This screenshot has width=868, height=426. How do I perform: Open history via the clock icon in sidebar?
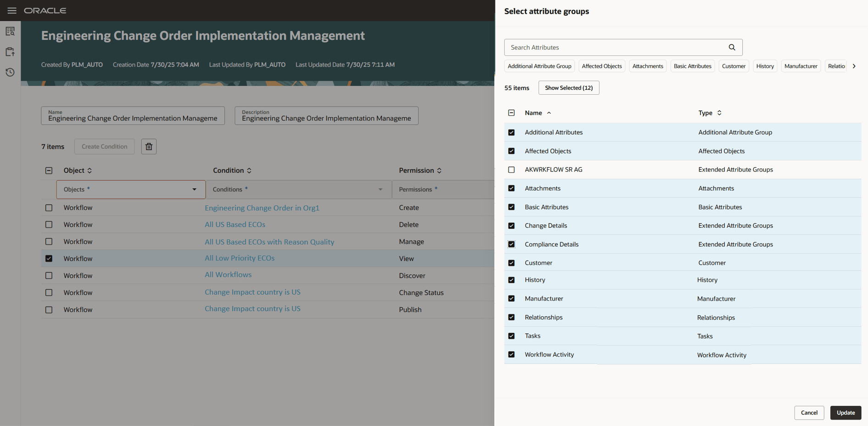pyautogui.click(x=10, y=72)
